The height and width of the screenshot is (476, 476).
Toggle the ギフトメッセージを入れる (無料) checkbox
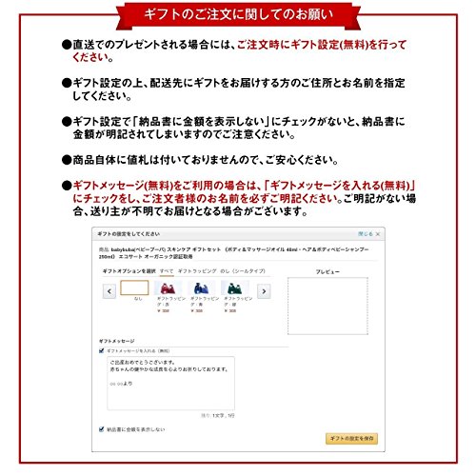tap(102, 350)
